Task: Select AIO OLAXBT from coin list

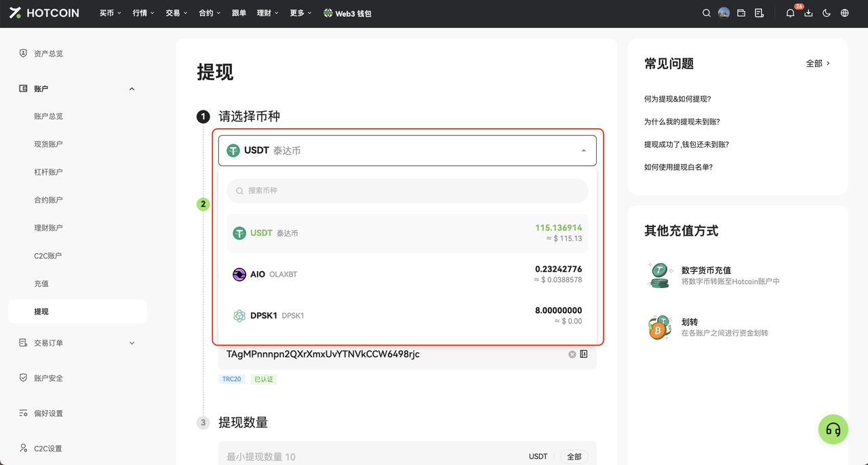Action: click(407, 275)
